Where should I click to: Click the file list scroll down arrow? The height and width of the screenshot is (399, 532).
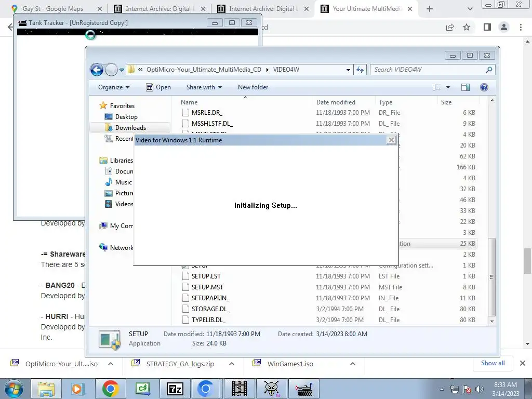(492, 321)
